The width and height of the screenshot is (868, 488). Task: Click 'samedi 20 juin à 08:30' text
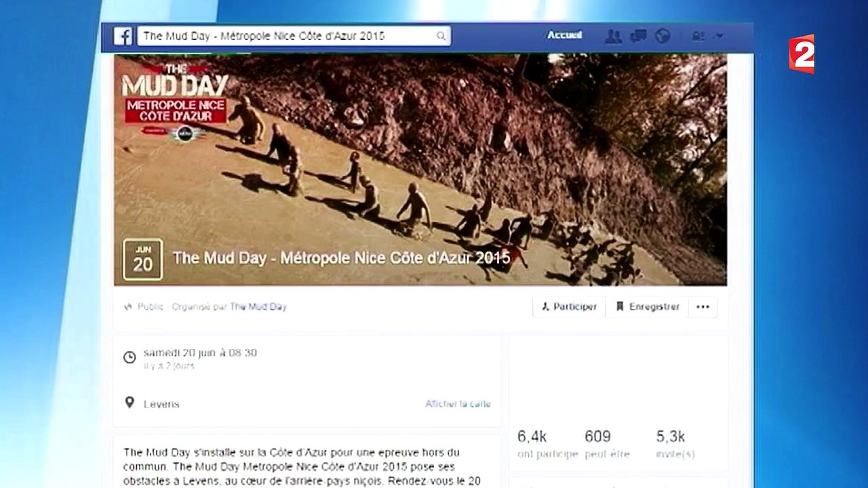coord(200,353)
